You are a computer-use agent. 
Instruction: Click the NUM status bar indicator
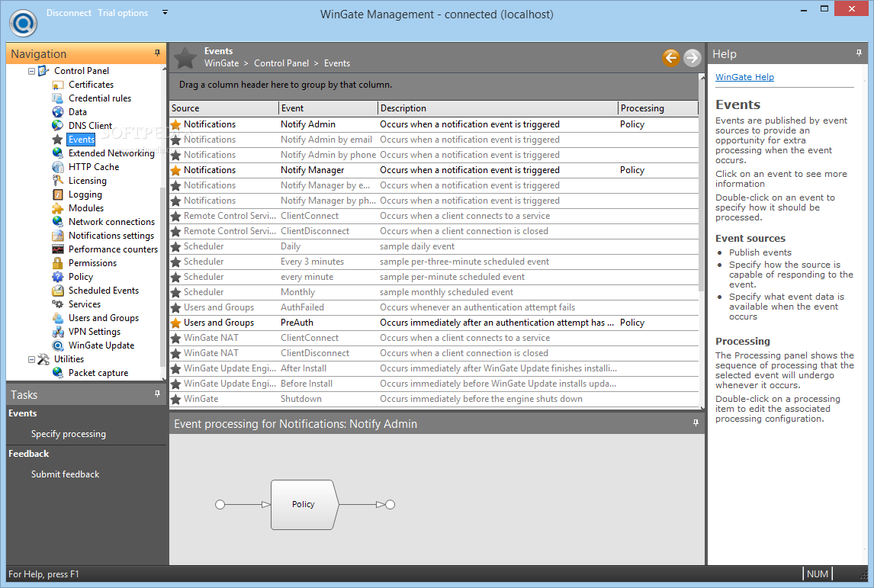(817, 574)
